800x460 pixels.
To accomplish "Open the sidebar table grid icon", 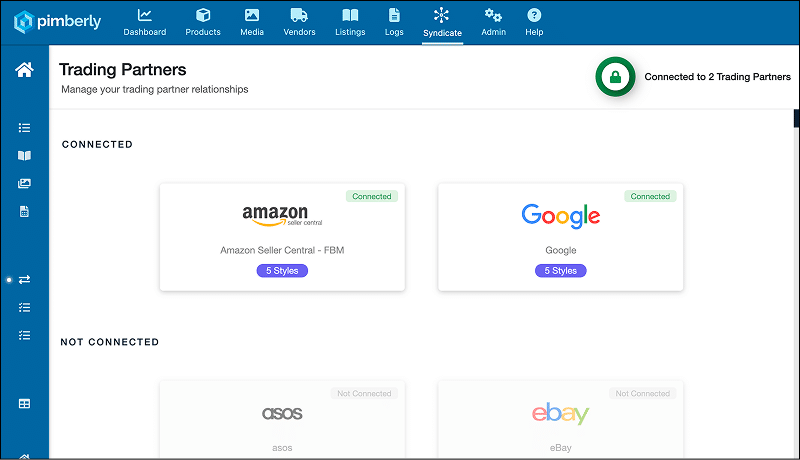I will 24,404.
